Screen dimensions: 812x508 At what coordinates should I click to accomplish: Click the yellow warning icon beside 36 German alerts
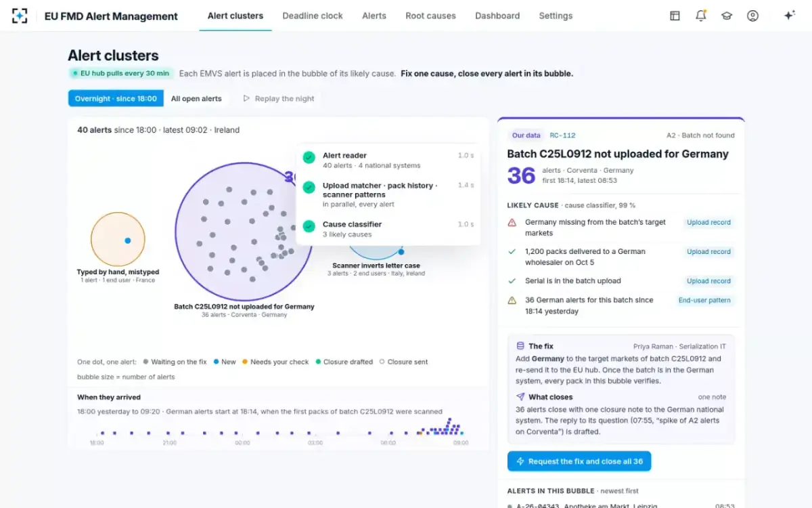[x=512, y=300]
